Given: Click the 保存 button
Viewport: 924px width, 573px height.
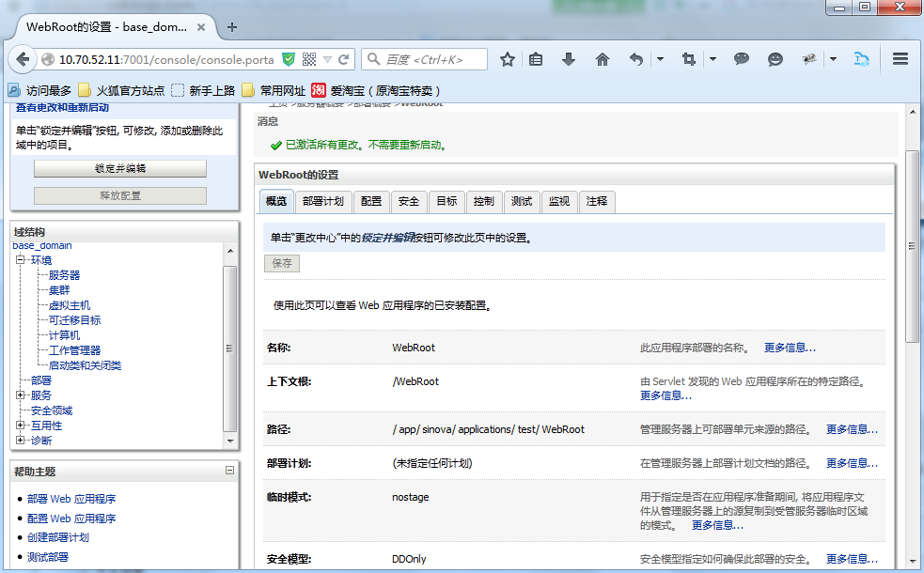Looking at the screenshot, I should (x=282, y=263).
